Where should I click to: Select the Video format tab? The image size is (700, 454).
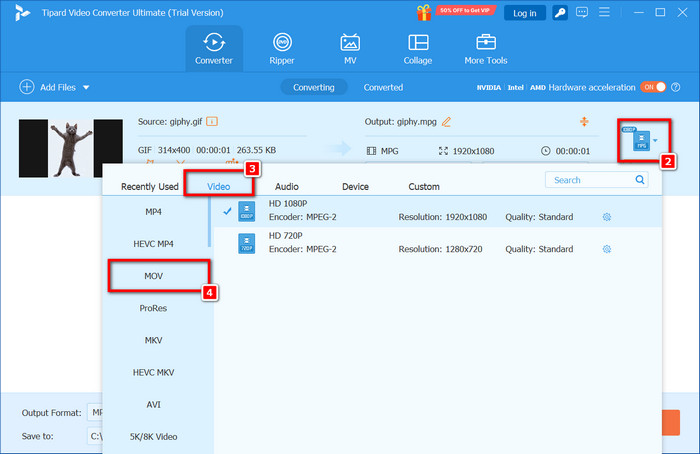click(219, 187)
